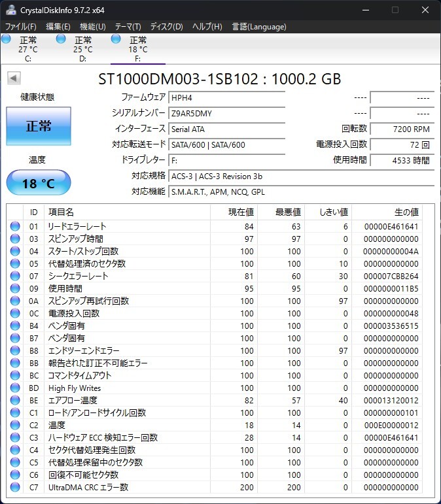Click the status orb for ID B4 ベンダ固有 row

15,326
